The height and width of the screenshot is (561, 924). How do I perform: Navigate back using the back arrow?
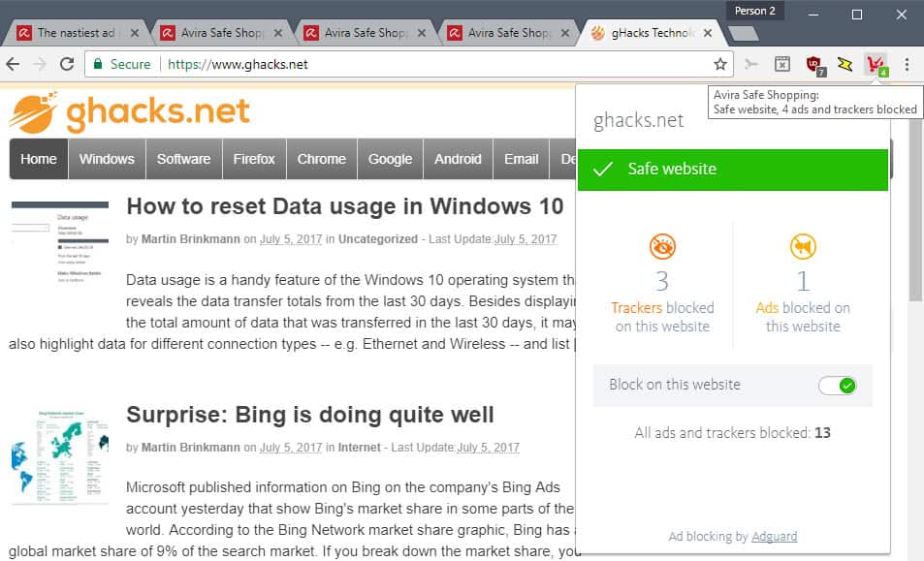16,64
